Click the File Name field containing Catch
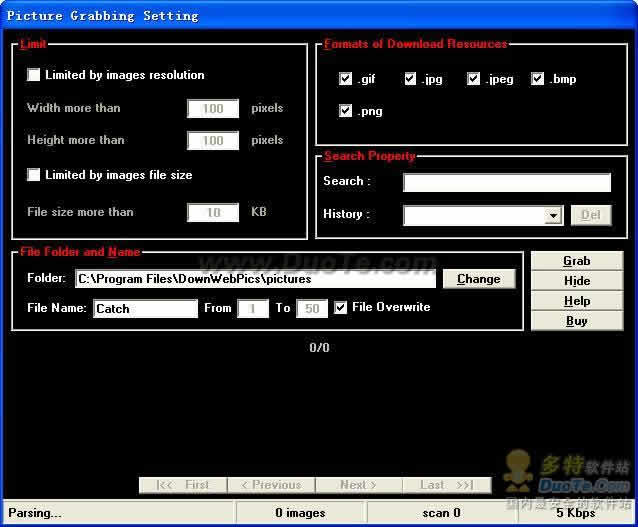 [x=145, y=308]
